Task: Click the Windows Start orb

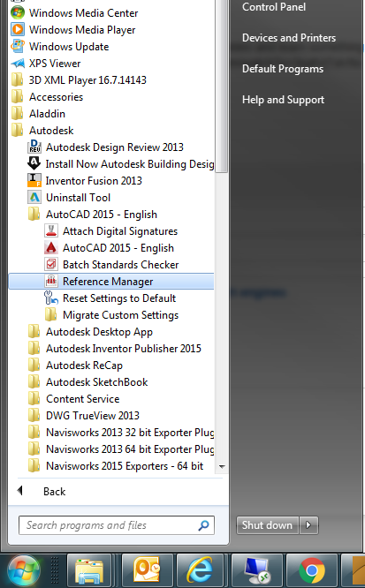Action: tap(25, 571)
